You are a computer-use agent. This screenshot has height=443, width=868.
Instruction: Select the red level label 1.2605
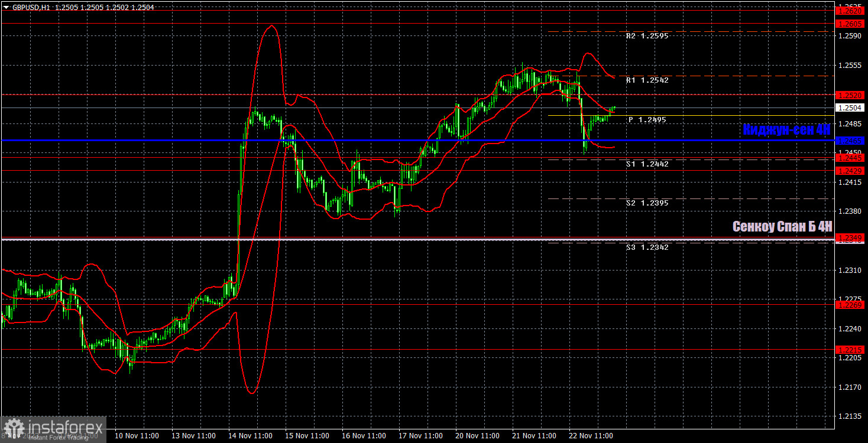tap(850, 24)
